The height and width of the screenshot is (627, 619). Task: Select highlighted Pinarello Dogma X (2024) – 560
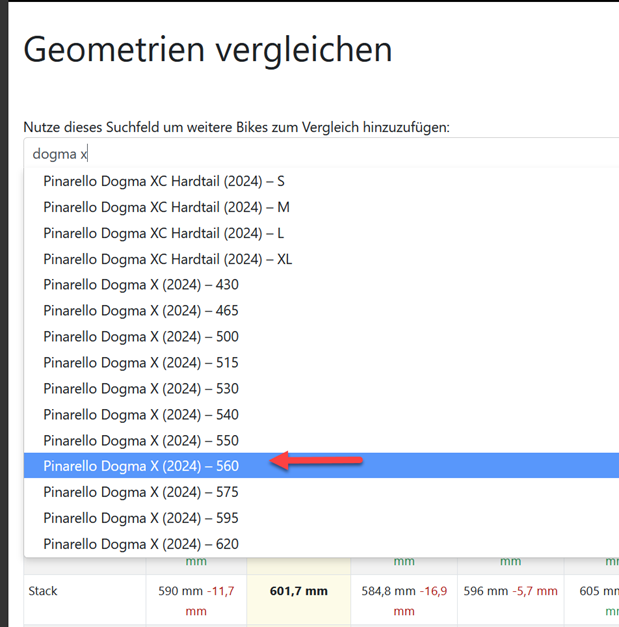pos(141,466)
